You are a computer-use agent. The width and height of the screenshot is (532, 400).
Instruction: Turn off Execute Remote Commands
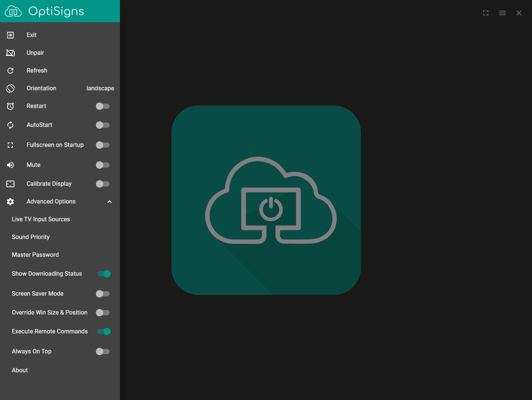pos(104,331)
